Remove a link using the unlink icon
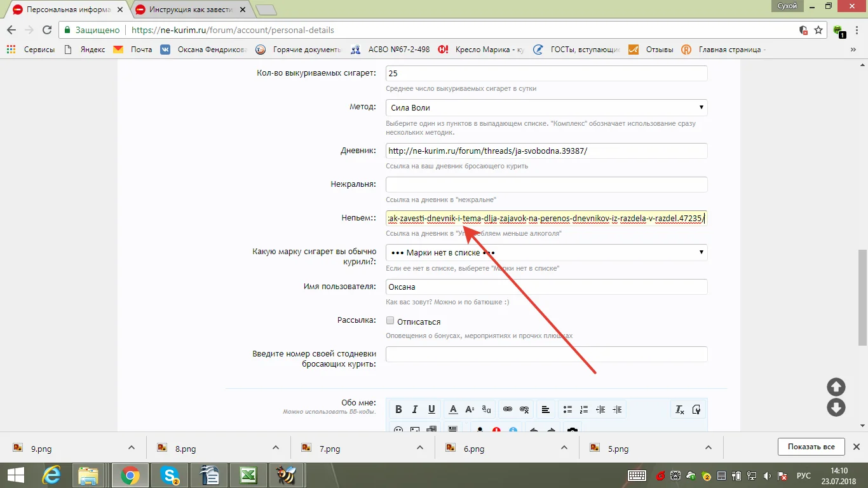Image resolution: width=868 pixels, height=488 pixels. (x=524, y=409)
